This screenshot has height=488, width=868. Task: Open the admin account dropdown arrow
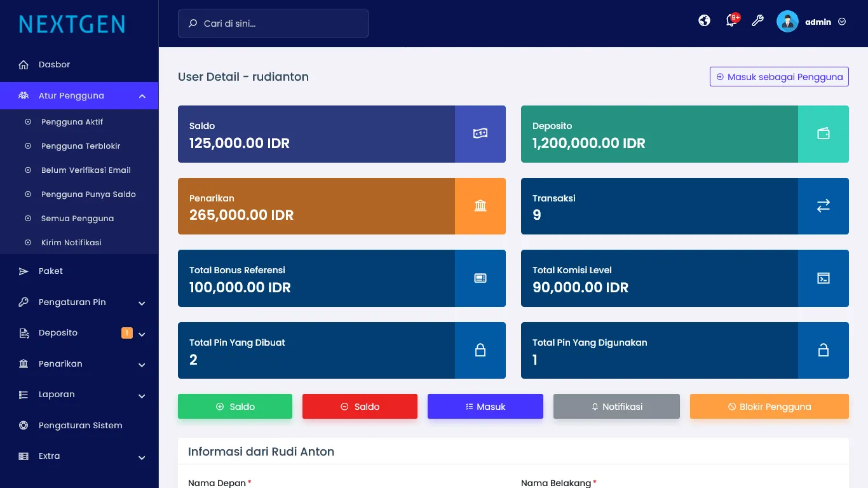(x=842, y=22)
